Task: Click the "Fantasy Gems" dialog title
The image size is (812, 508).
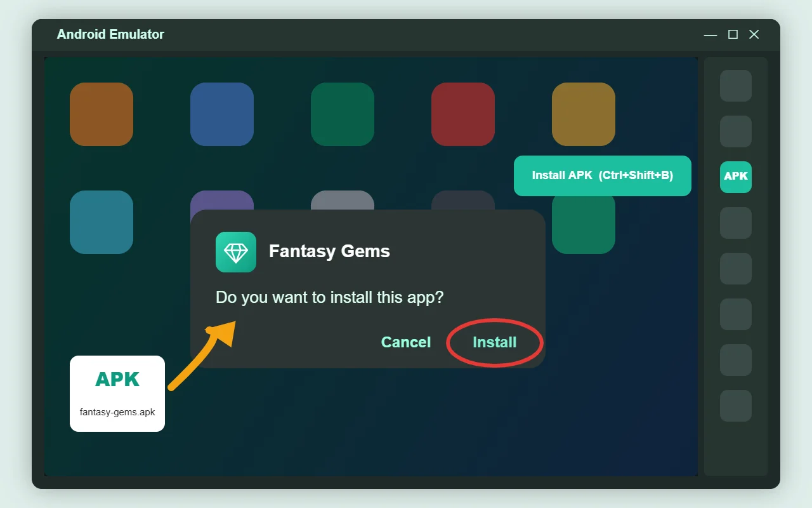Action: [329, 251]
